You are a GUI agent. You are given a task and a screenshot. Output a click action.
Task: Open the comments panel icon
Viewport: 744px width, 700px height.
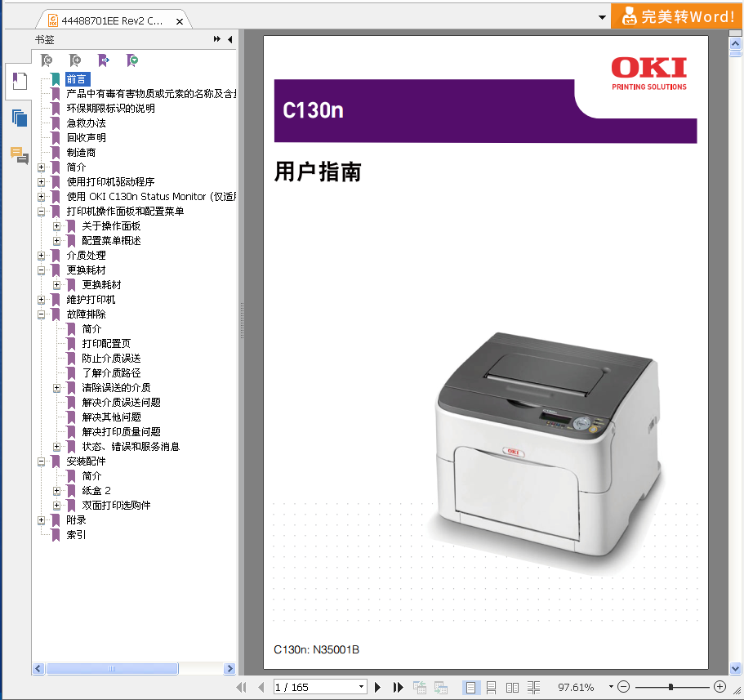click(20, 155)
